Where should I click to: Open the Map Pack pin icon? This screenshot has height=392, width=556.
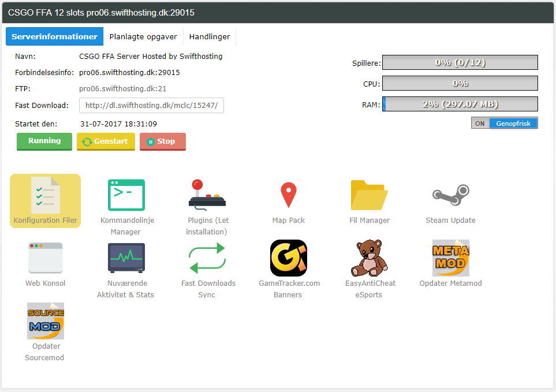click(289, 195)
